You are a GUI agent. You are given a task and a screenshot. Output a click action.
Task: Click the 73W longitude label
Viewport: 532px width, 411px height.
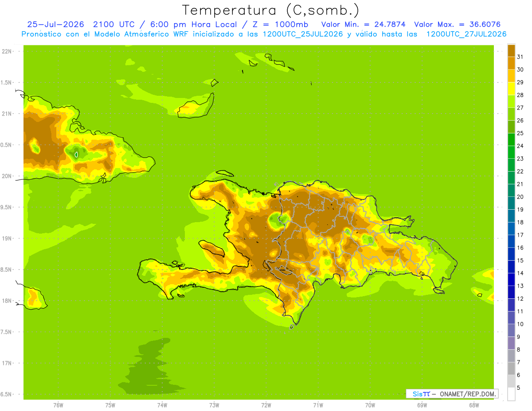click(214, 405)
